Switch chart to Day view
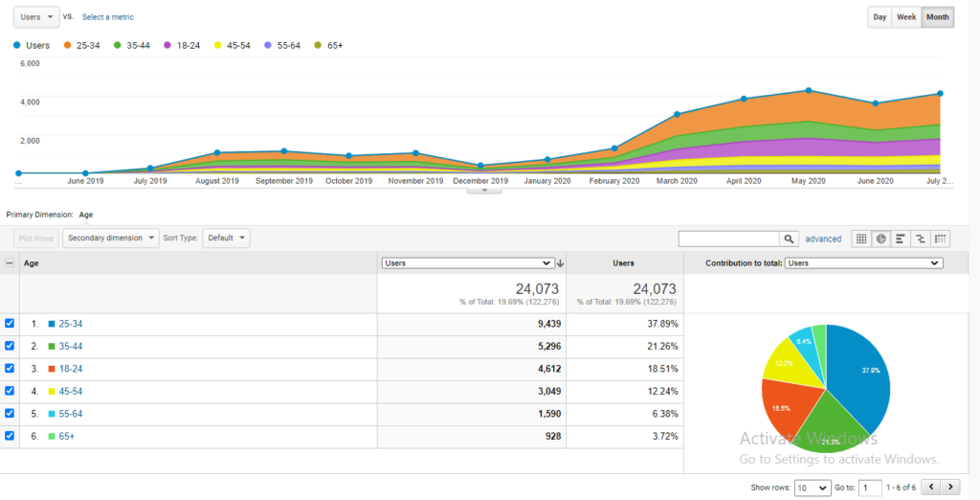 tap(880, 17)
